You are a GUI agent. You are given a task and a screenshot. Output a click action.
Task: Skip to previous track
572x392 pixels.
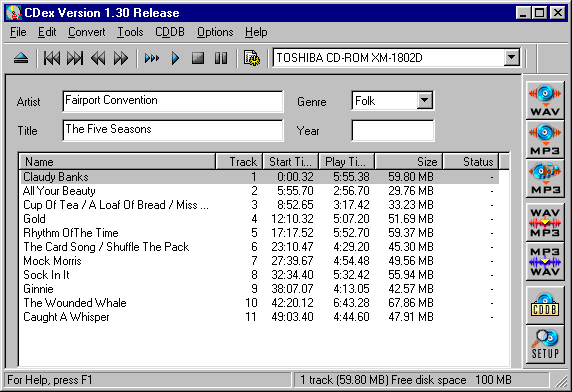pyautogui.click(x=52, y=58)
